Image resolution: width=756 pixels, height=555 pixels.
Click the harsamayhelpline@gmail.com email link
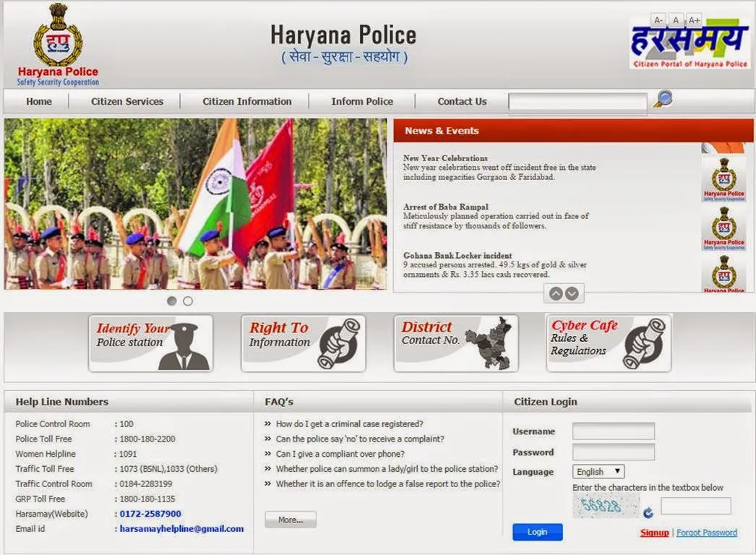click(181, 529)
